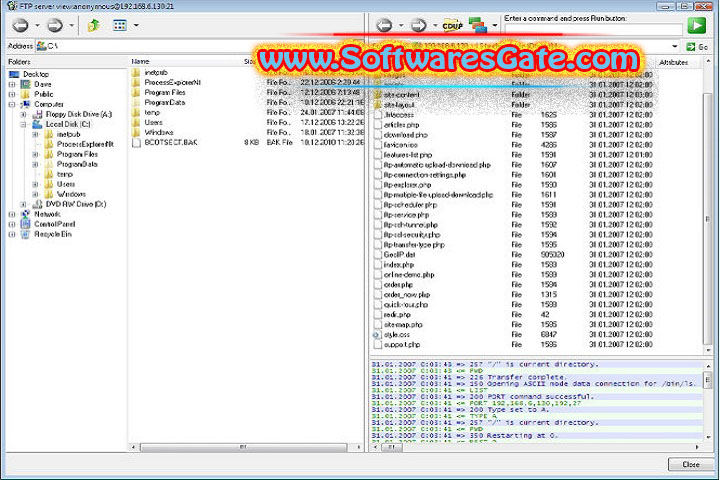Open the local Back history dropdown
This screenshot has height=480, width=720.
(37, 25)
